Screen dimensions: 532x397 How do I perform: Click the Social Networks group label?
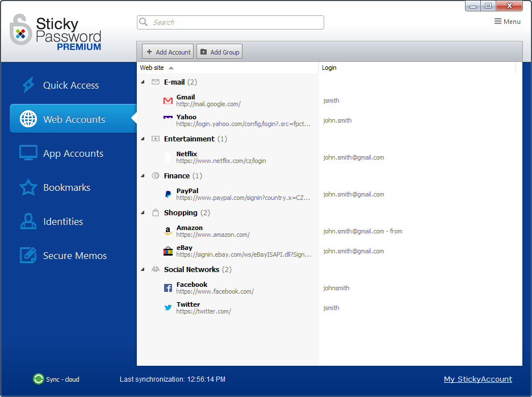(191, 269)
